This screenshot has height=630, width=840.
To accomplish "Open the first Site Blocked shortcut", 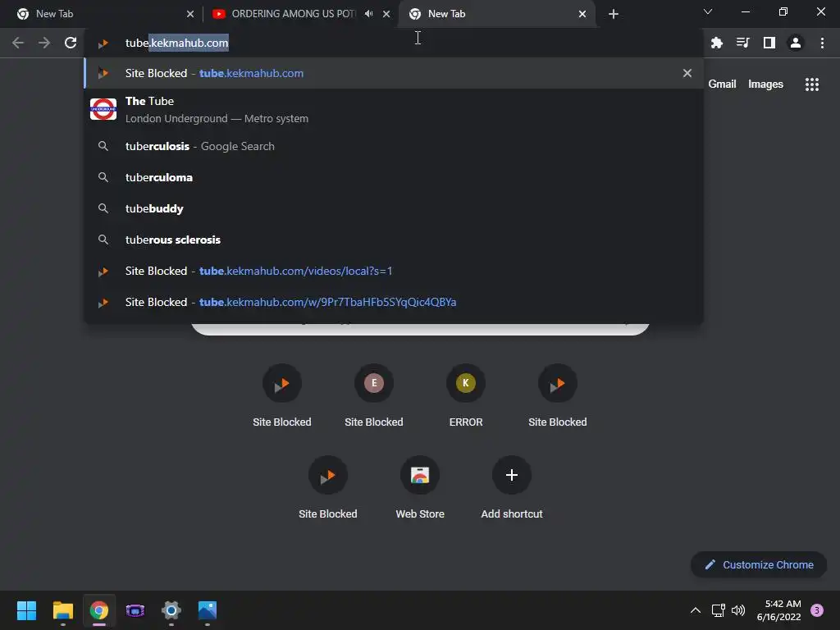I will (282, 396).
